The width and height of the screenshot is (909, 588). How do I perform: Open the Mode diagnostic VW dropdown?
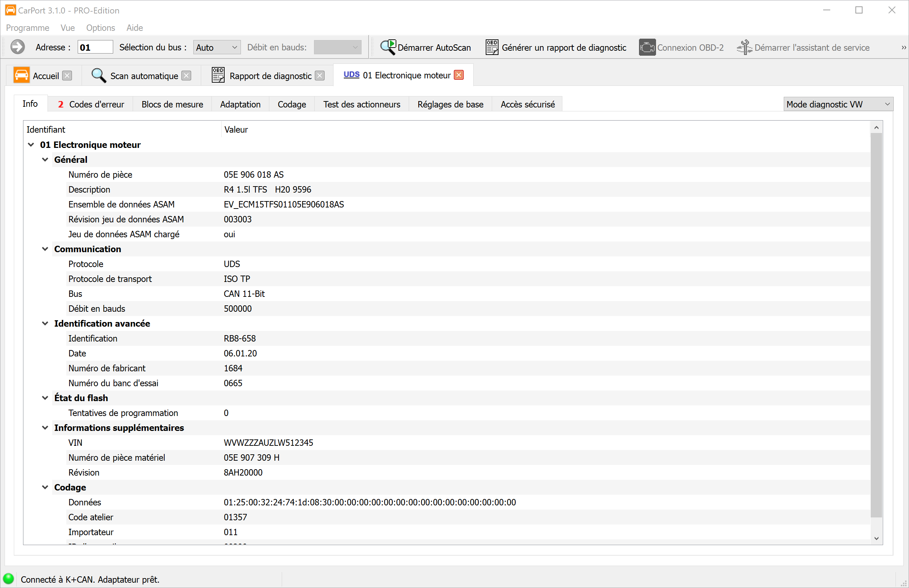click(x=838, y=104)
